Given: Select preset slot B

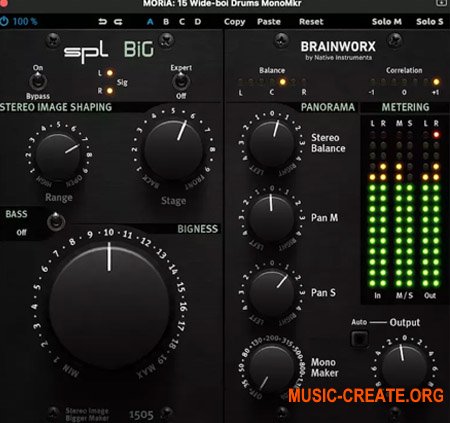Looking at the screenshot, I should pos(166,22).
